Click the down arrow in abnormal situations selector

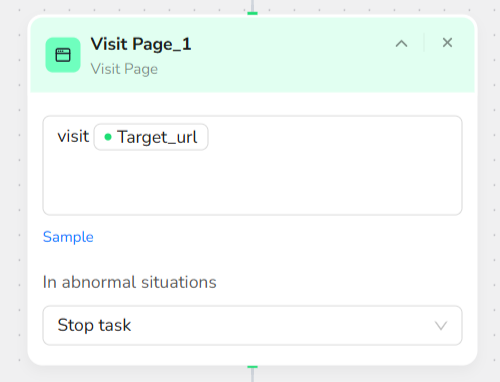pyautogui.click(x=441, y=326)
